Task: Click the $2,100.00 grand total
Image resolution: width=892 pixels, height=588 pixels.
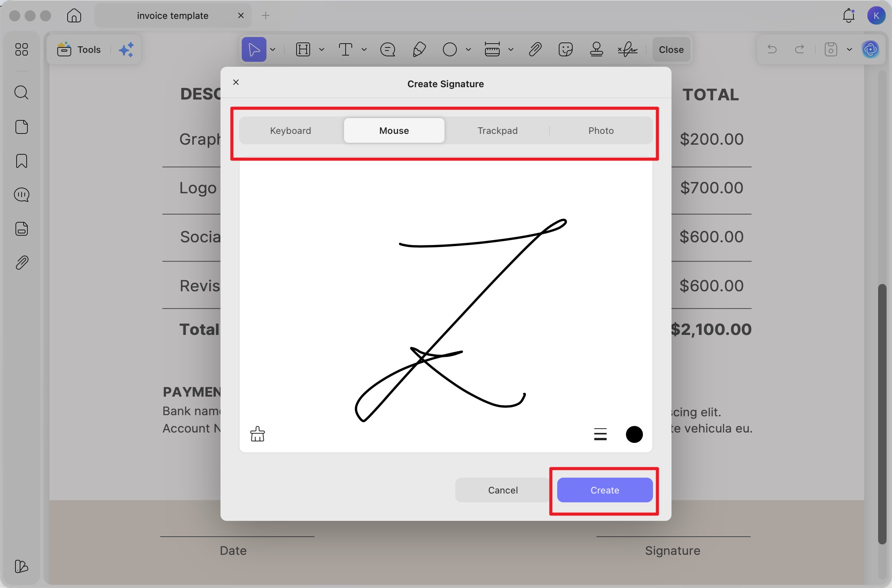Action: (711, 329)
